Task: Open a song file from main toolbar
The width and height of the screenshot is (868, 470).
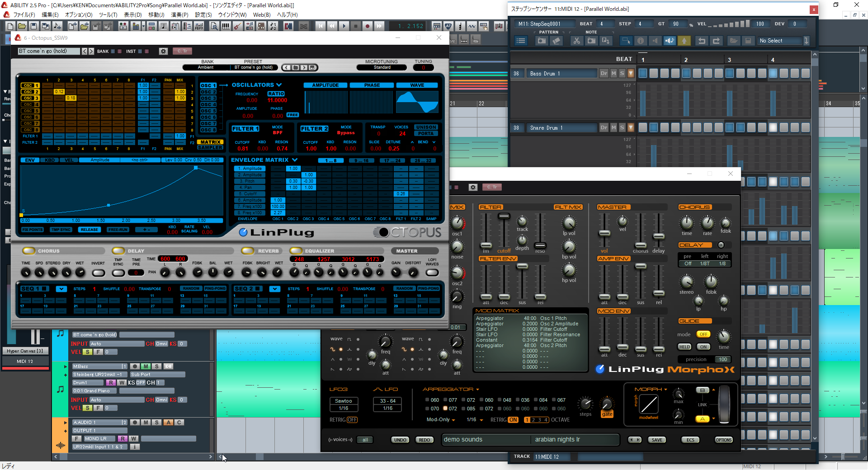Action: pos(22,26)
